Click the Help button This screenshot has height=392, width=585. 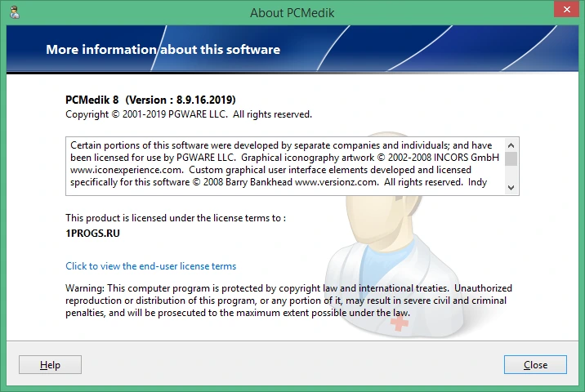pos(50,365)
